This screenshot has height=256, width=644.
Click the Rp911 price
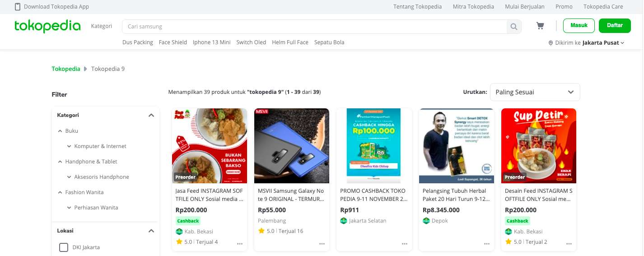(x=350, y=210)
